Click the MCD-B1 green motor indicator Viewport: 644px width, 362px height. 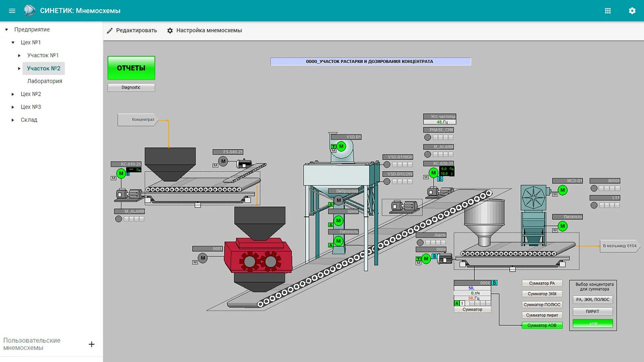tap(563, 190)
